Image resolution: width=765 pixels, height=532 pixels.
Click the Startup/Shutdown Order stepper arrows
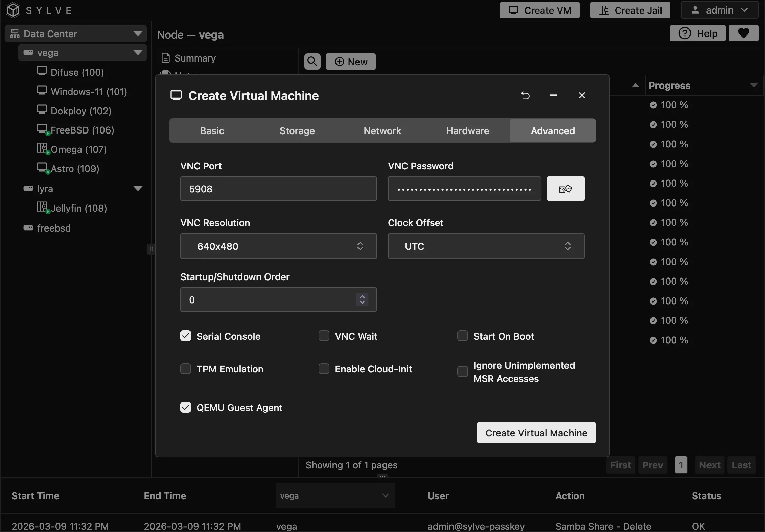pos(362,299)
